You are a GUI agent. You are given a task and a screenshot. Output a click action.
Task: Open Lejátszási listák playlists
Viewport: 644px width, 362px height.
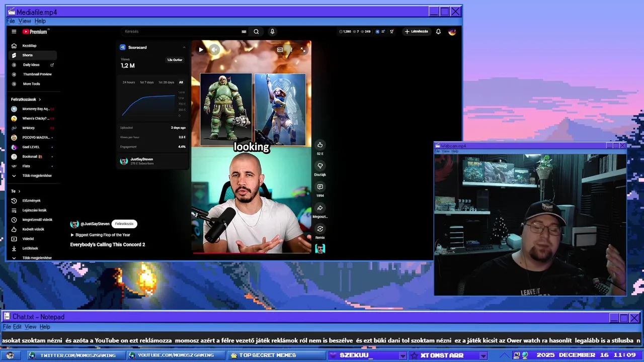coord(33,210)
